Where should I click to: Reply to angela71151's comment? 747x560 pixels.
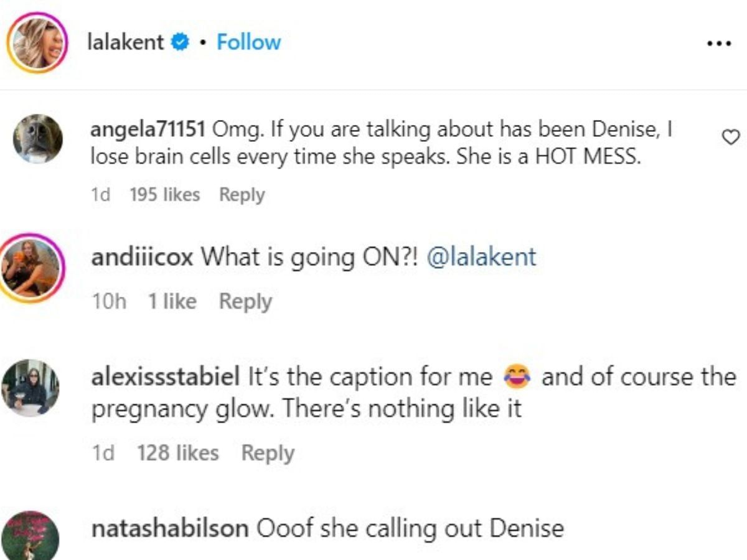coord(242,194)
